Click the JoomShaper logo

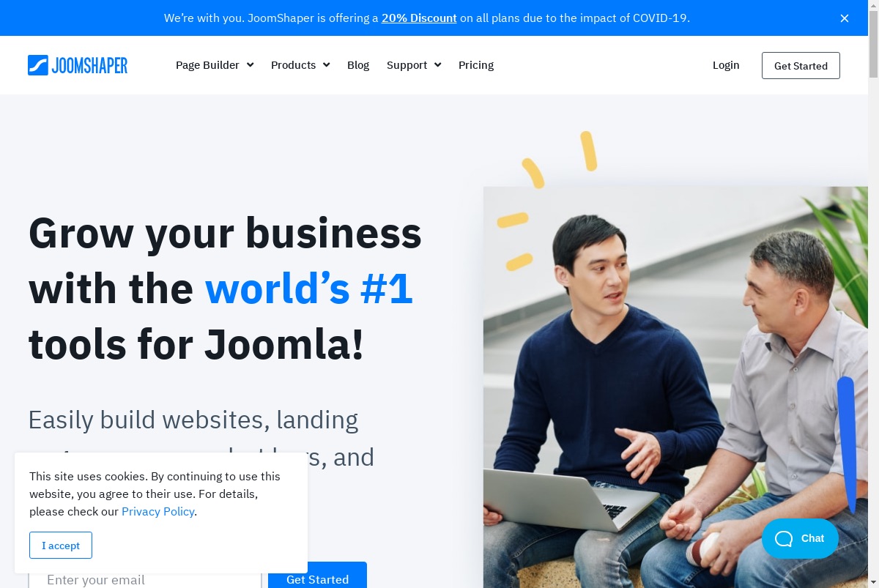[78, 65]
